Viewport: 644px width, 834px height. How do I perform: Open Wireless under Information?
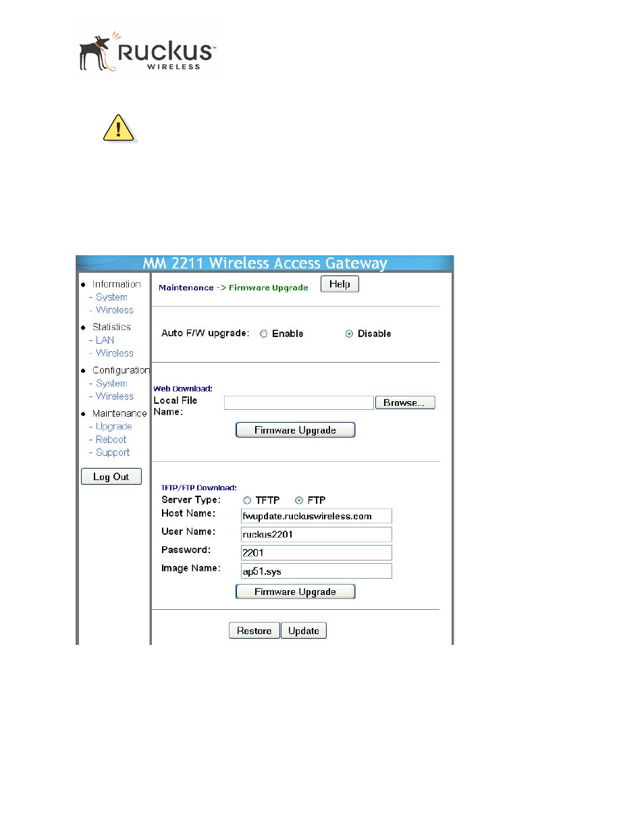[x=115, y=310]
